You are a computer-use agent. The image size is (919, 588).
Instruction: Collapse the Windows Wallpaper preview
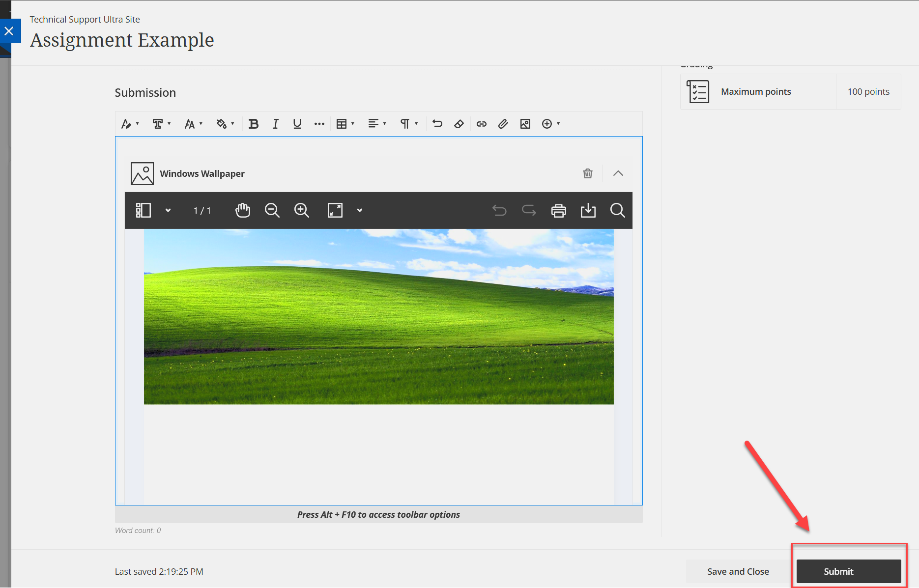pos(618,173)
